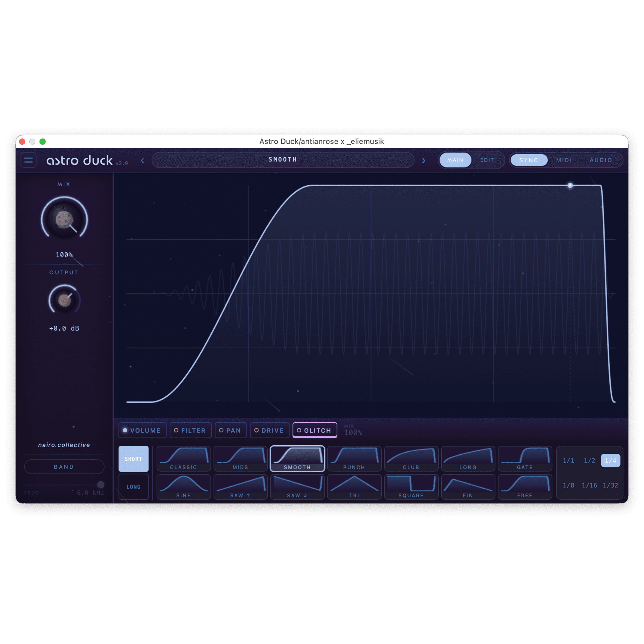
Task: Select the Saw up curve shape preset
Action: [240, 487]
